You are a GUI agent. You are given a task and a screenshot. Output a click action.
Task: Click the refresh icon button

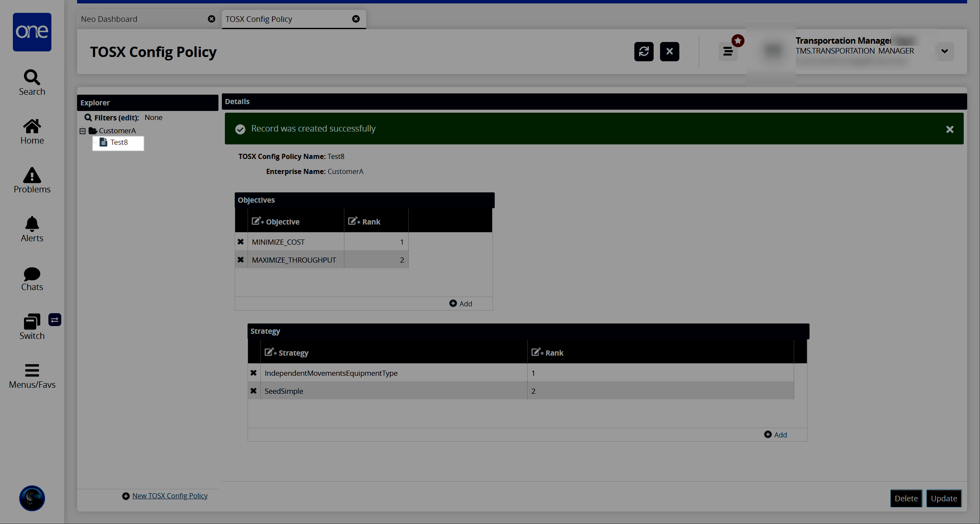pyautogui.click(x=643, y=51)
